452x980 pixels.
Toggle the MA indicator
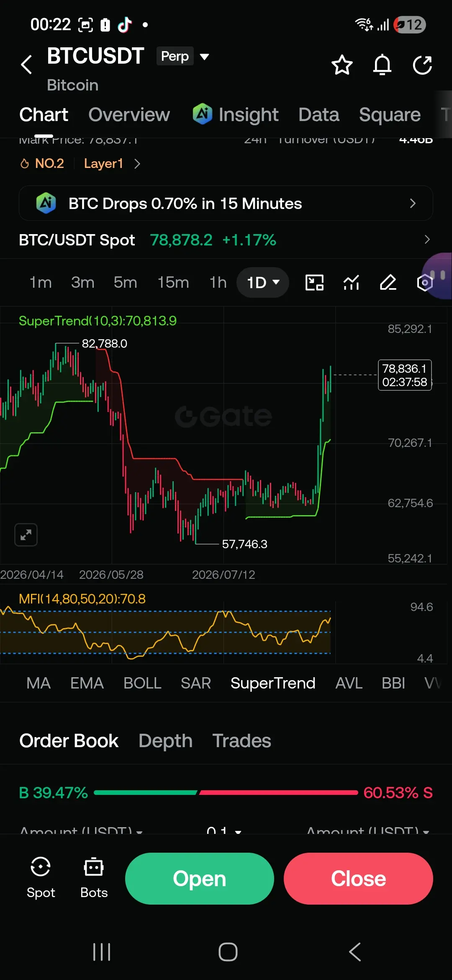click(39, 683)
